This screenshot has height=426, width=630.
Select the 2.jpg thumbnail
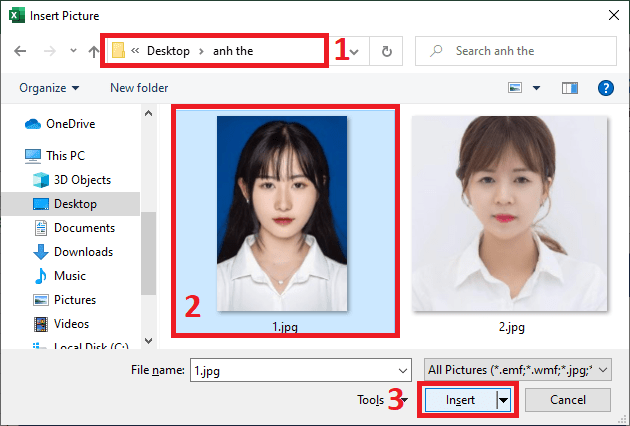pos(509,213)
